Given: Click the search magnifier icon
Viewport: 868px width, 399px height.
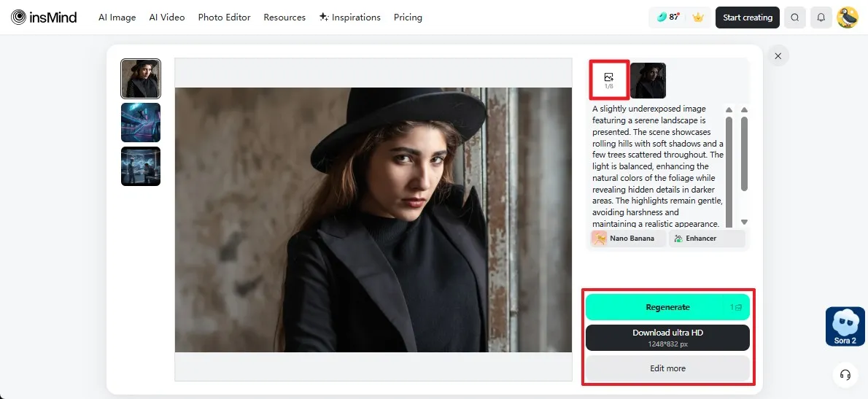Looking at the screenshot, I should (x=795, y=18).
